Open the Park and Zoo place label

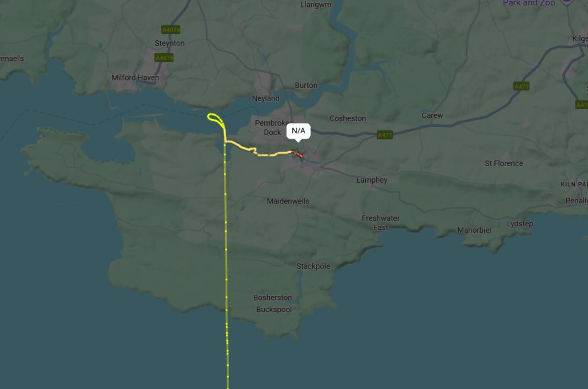coord(529,3)
